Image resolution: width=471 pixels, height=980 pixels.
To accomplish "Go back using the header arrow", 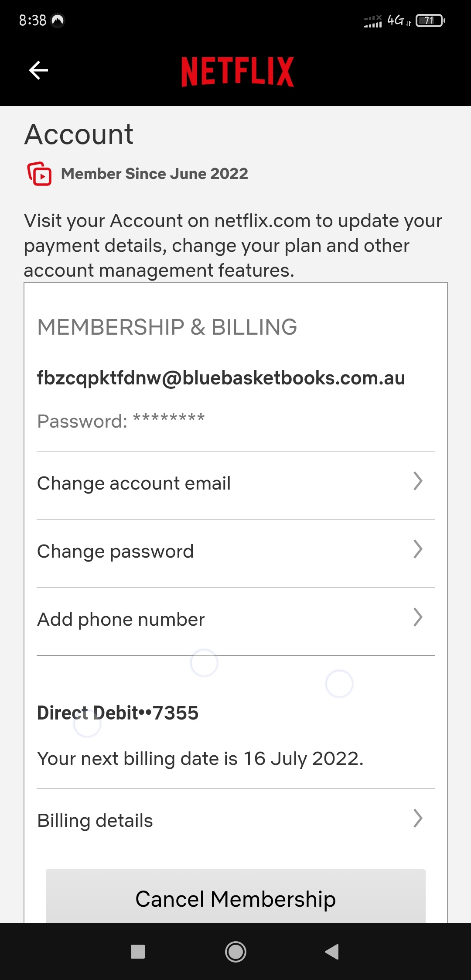I will click(38, 70).
